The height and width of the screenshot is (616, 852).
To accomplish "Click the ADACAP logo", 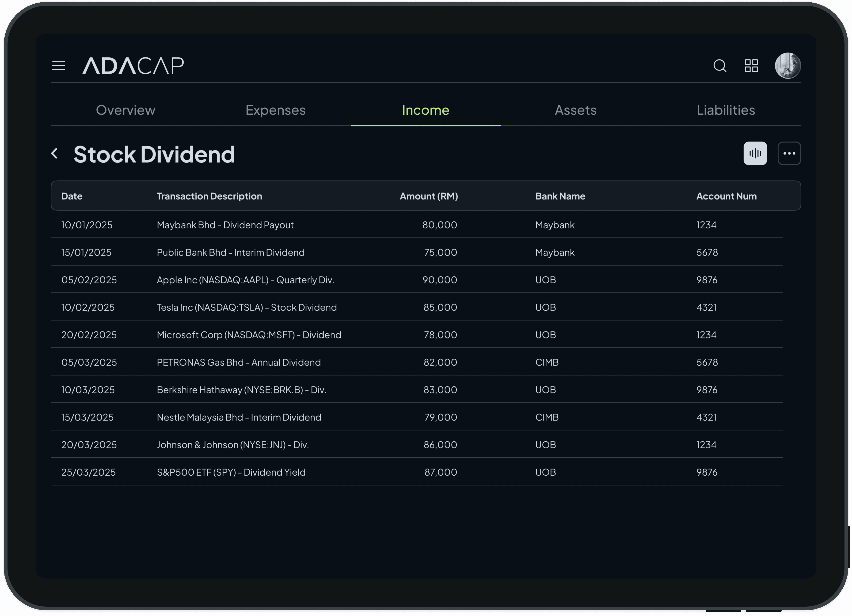I will (x=133, y=66).
